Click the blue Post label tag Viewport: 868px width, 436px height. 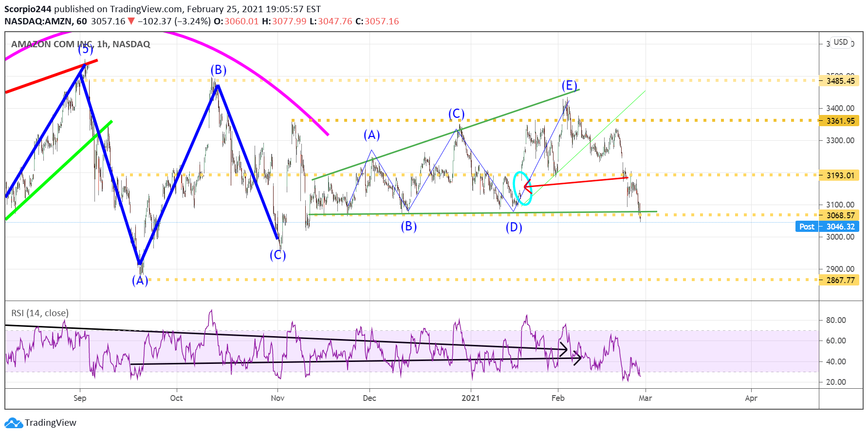[x=807, y=227]
